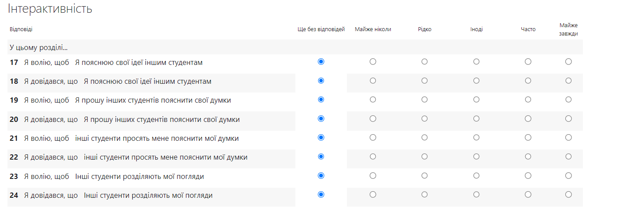Choose 'Майже ніколи' for question 19
The image size is (644, 207).
373,100
